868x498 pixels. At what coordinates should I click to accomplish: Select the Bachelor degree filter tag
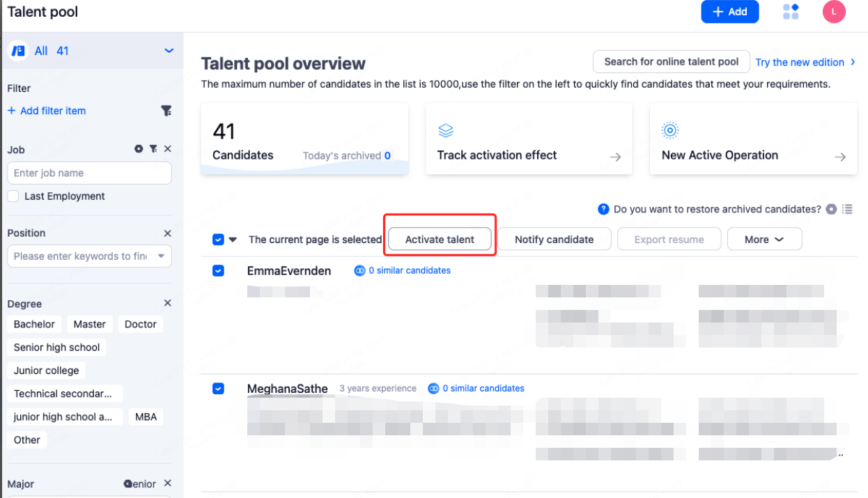34,325
